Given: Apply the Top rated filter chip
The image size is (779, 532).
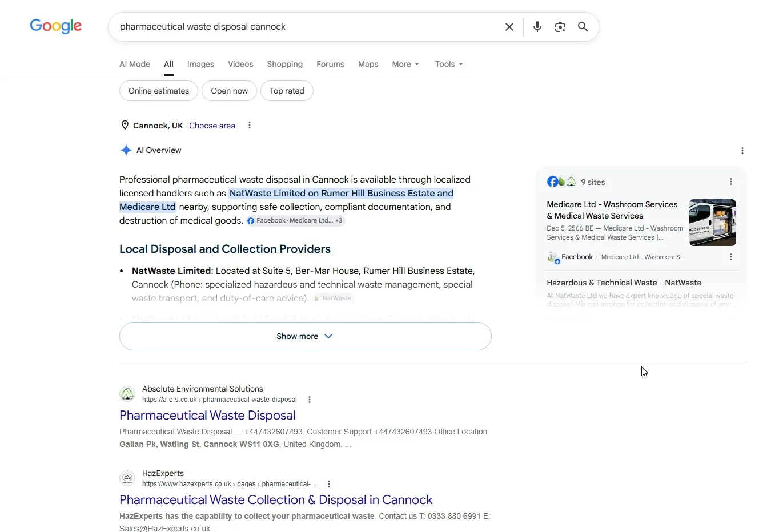Looking at the screenshot, I should point(287,91).
